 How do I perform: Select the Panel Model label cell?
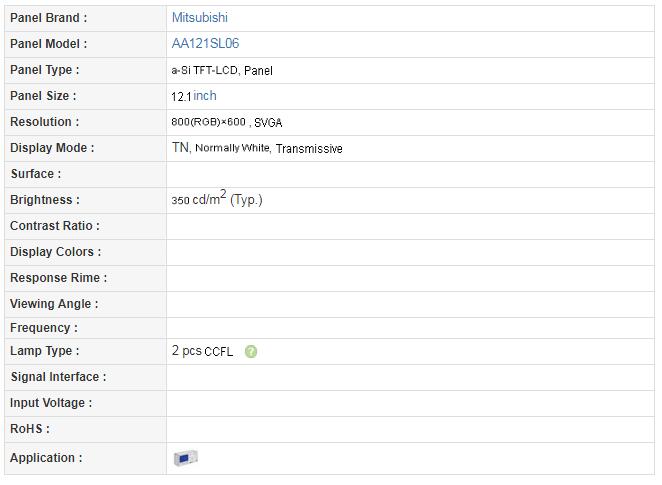coord(85,44)
